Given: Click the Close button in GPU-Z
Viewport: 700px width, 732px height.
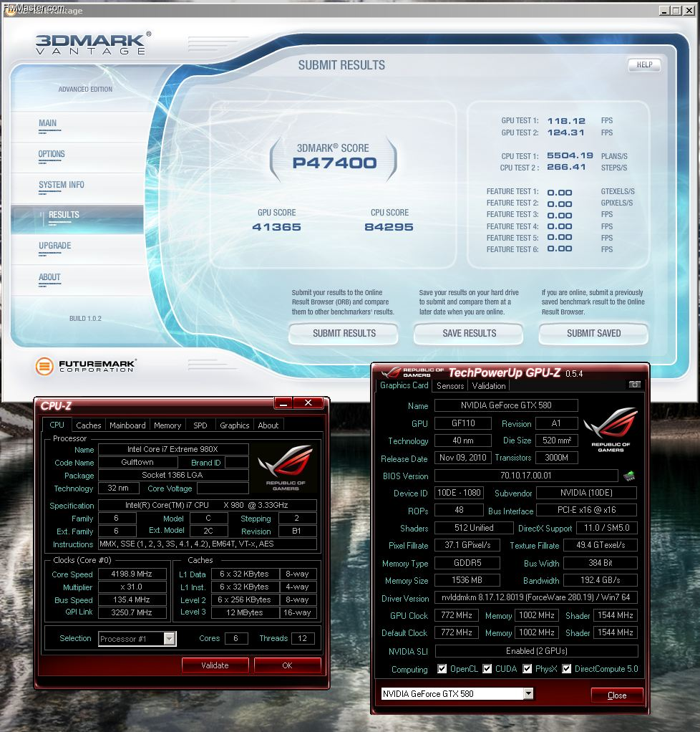Looking at the screenshot, I should coord(617,695).
